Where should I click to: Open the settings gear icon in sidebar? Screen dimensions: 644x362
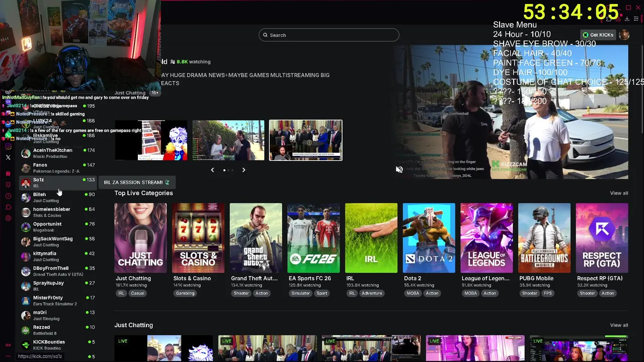(x=8, y=218)
